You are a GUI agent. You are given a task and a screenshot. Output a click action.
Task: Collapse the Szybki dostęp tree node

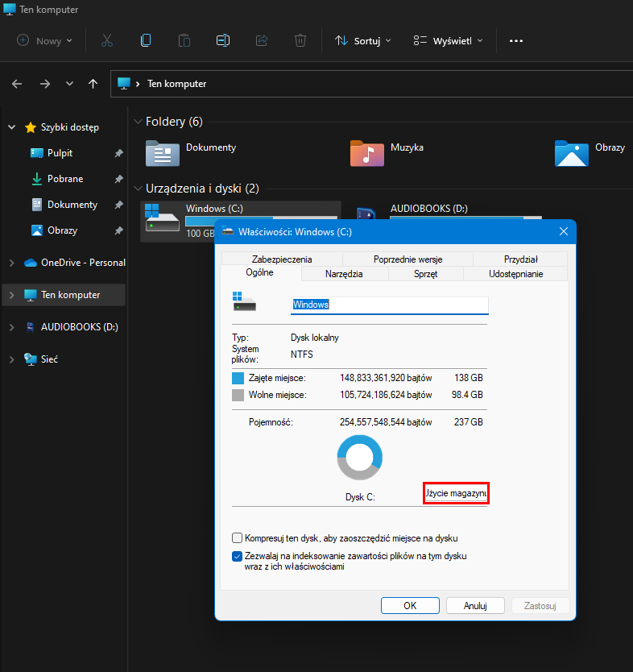[12, 127]
